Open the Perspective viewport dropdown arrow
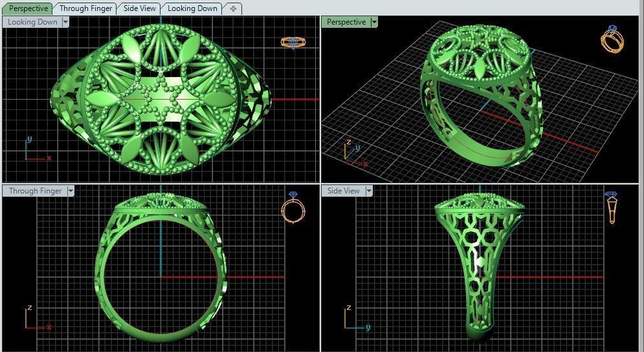This screenshot has width=644, height=352. (374, 22)
